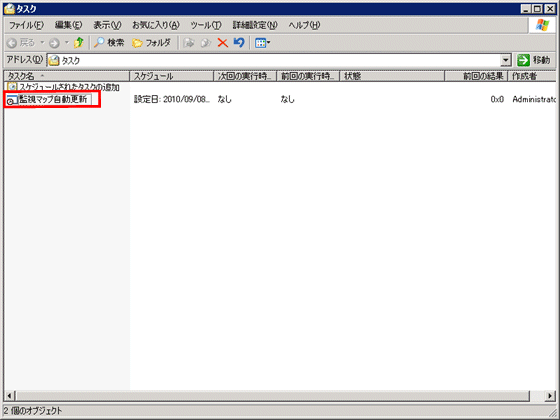Viewport: 560px width, 420px height.
Task: Click the title bar タスク window icon
Action: coord(10,9)
